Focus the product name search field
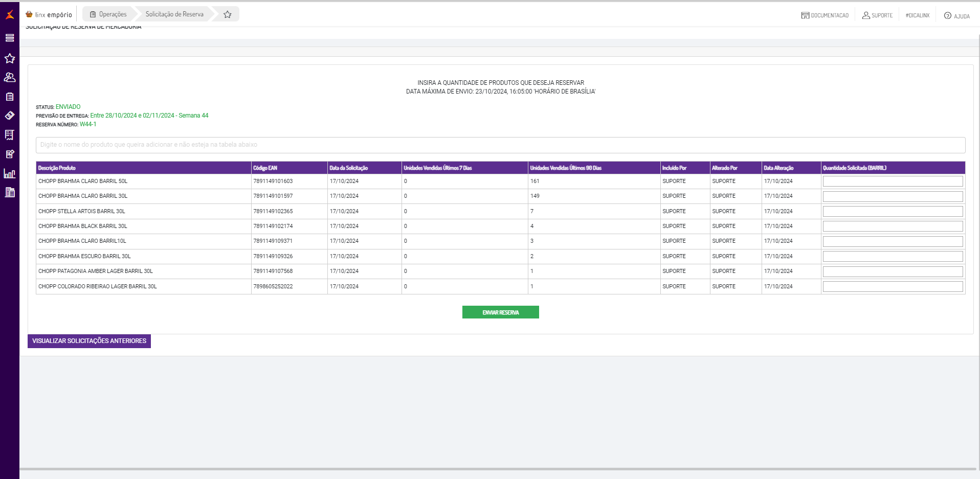980x479 pixels. [x=501, y=145]
